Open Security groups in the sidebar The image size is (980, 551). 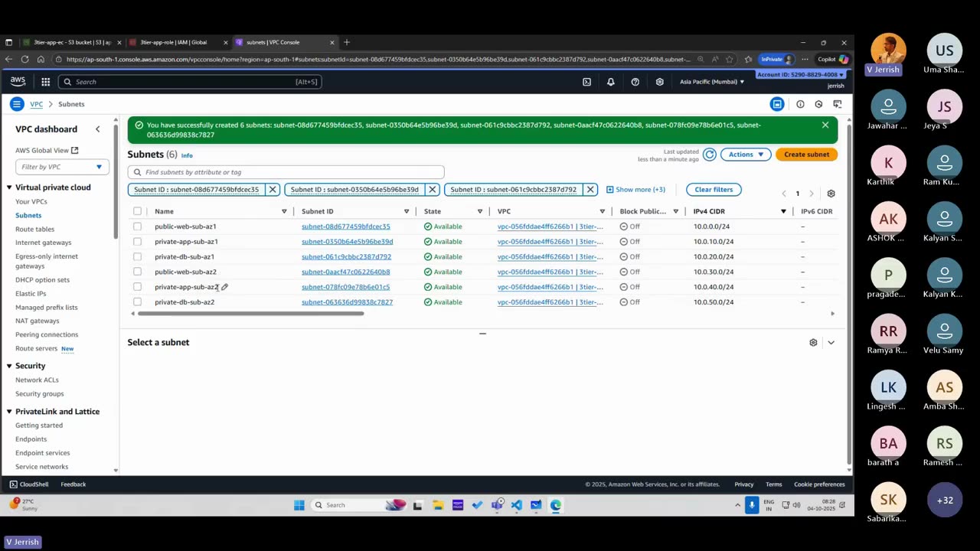(x=39, y=394)
